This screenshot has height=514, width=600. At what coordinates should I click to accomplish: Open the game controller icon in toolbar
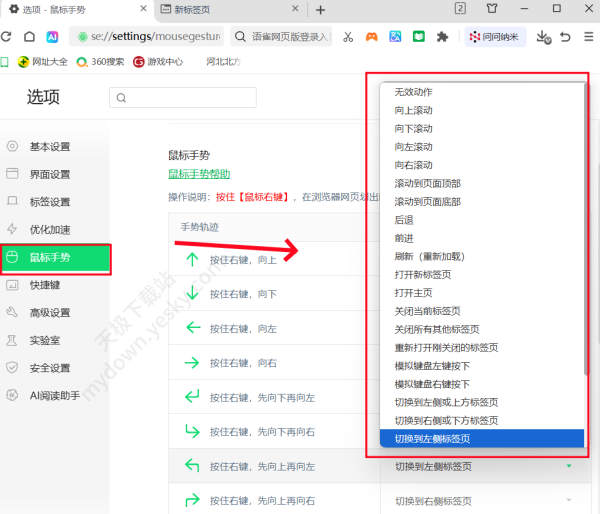(371, 37)
